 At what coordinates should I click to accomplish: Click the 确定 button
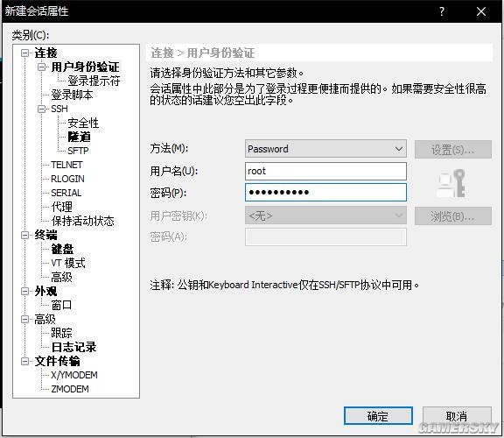tap(378, 416)
